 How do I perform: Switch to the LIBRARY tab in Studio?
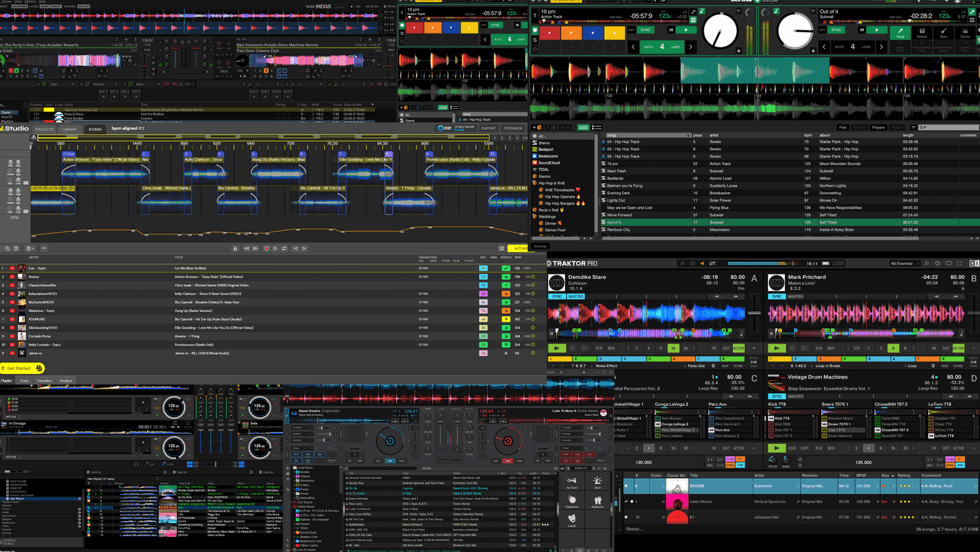pyautogui.click(x=70, y=129)
